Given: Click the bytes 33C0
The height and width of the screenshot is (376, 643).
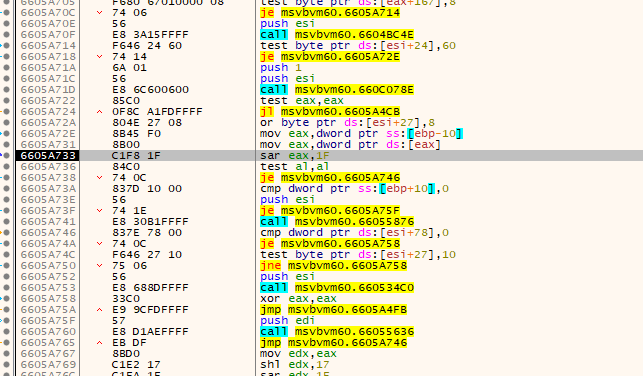Looking at the screenshot, I should (x=126, y=299).
